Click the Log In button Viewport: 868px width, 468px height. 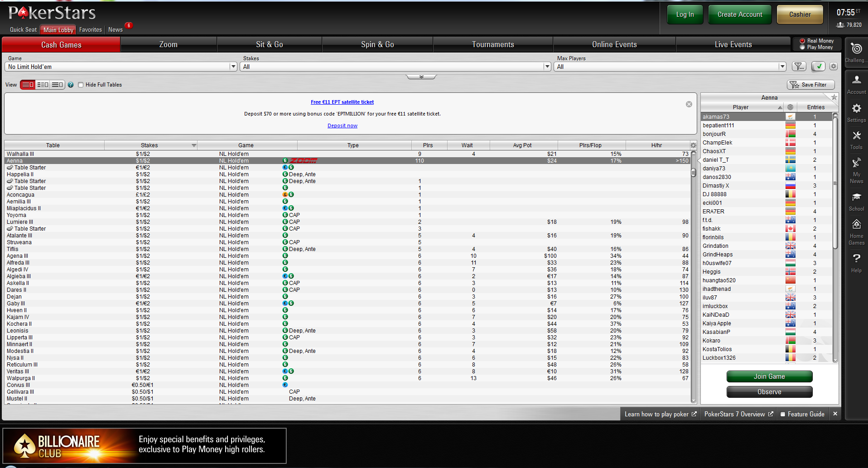coord(685,14)
